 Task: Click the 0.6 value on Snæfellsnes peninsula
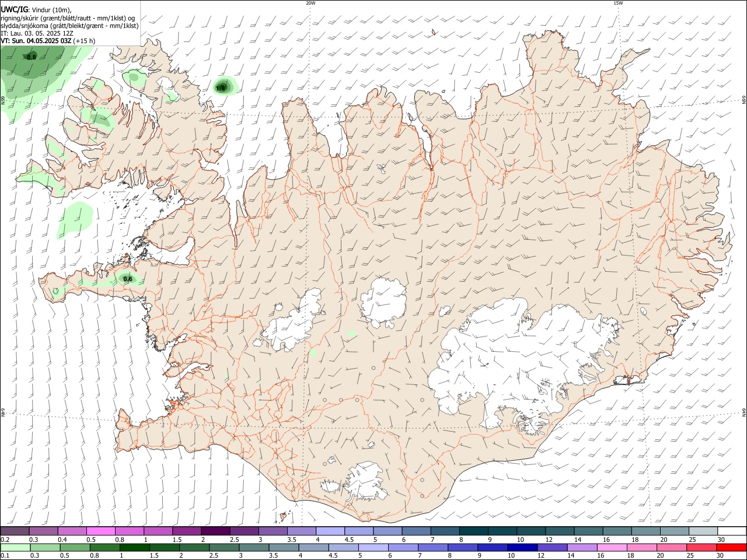(128, 279)
